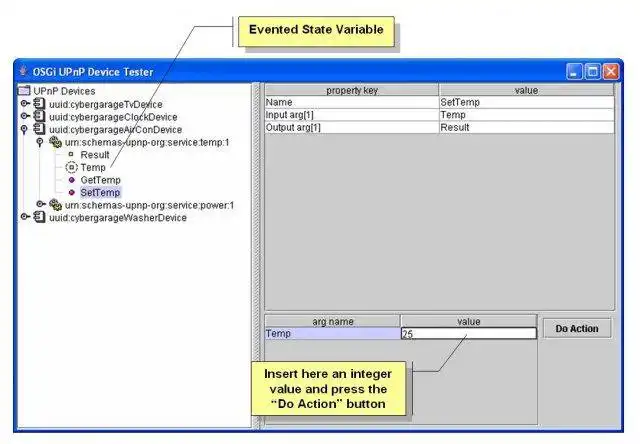Screen dimensions: 640x444
Task: Minimize the OSGi UPnP Device Tester window
Action: (574, 72)
